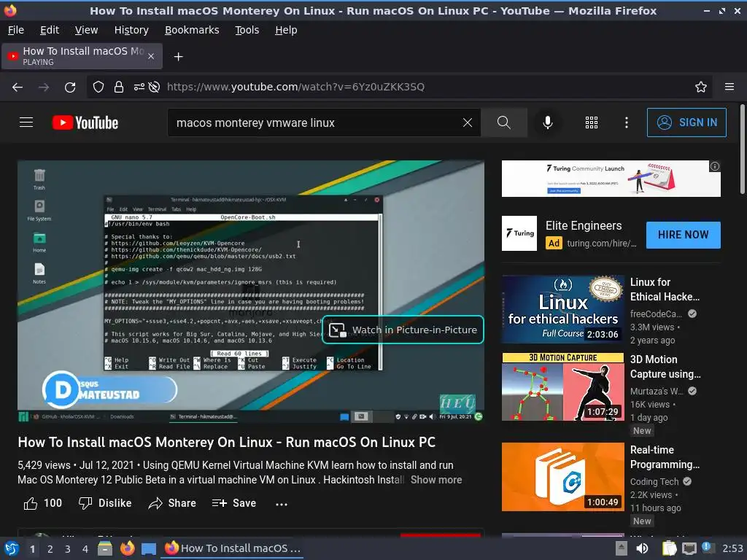
Task: Click the Turing Community Launch banner
Action: (x=611, y=179)
